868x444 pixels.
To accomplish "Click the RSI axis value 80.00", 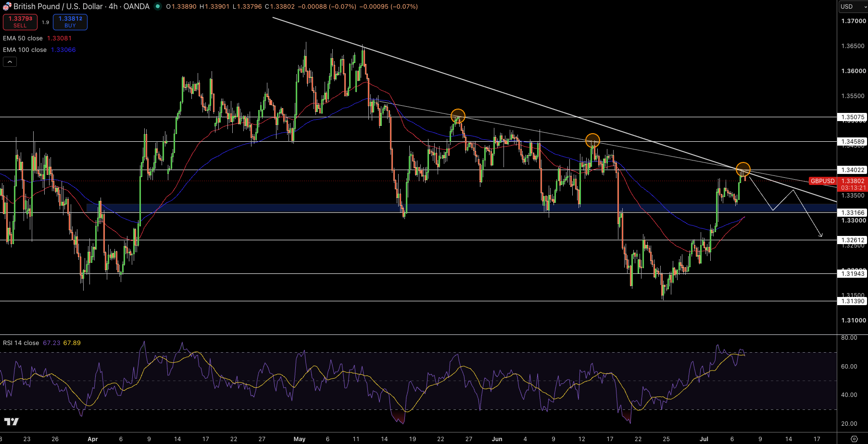I will (x=849, y=338).
